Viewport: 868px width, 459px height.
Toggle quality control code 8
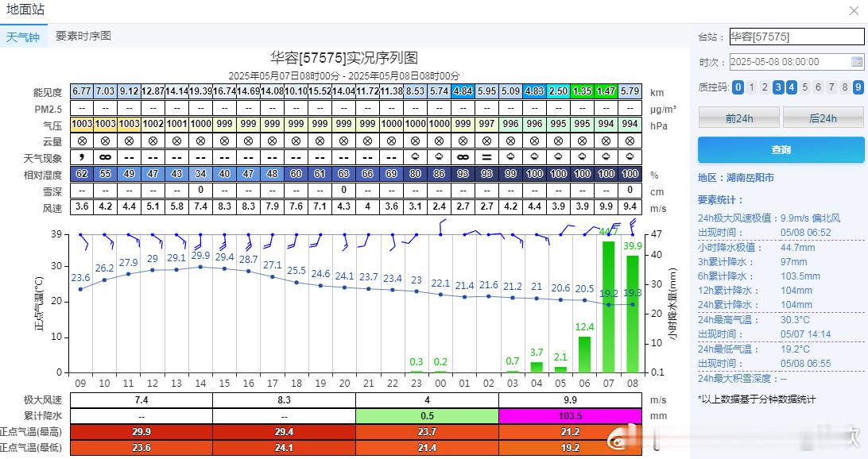tap(845, 87)
